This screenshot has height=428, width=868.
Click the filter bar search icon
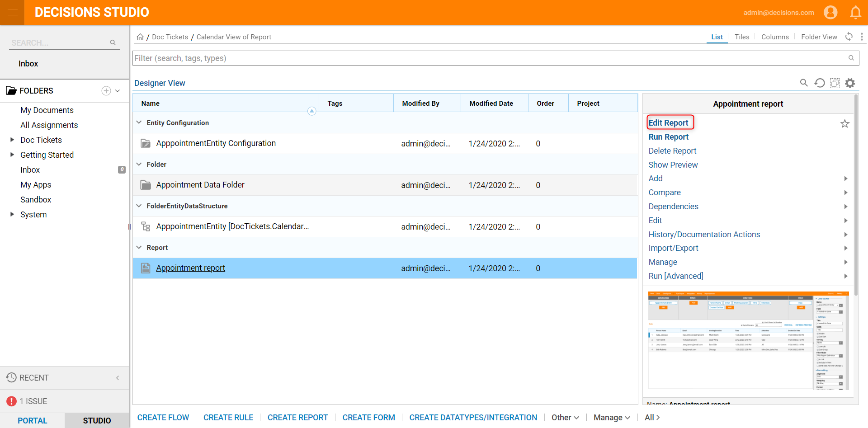tap(851, 58)
